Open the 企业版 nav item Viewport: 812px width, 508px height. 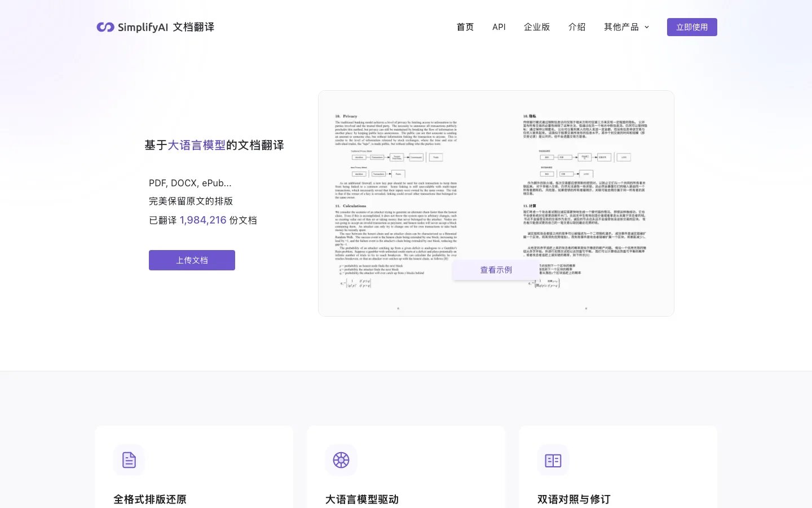point(537,27)
